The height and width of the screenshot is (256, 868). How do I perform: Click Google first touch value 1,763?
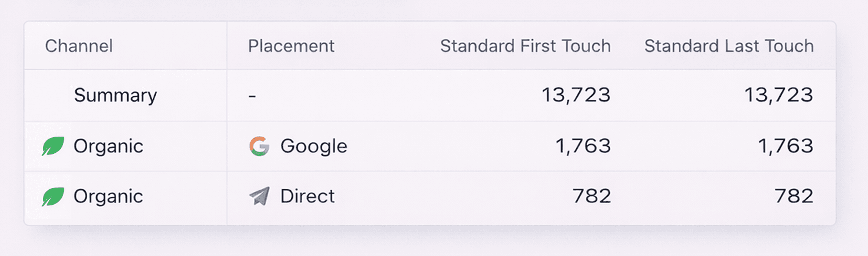pyautogui.click(x=583, y=146)
